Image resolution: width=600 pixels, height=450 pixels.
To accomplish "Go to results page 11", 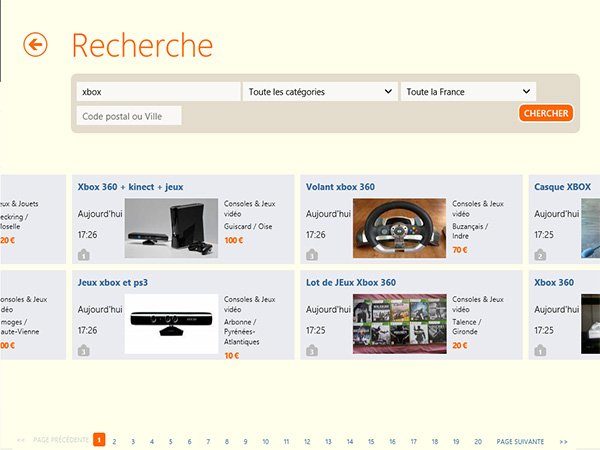I will [x=286, y=441].
